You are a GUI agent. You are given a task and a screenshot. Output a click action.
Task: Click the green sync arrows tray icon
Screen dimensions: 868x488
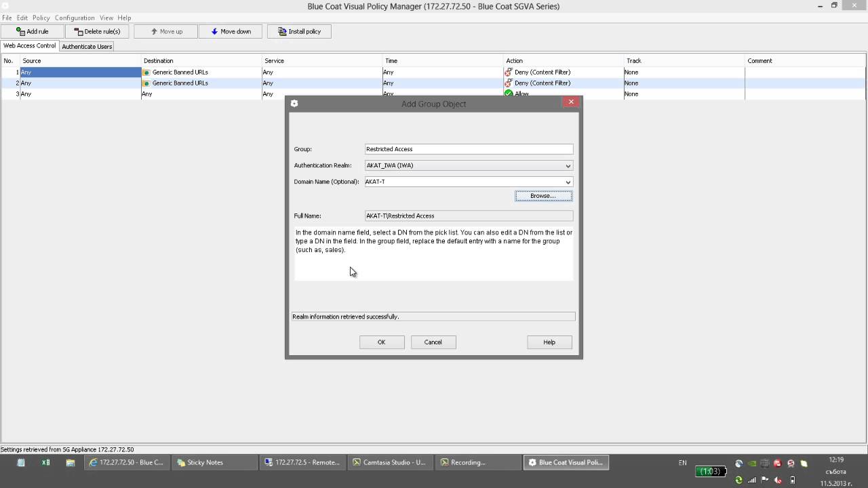point(738,480)
